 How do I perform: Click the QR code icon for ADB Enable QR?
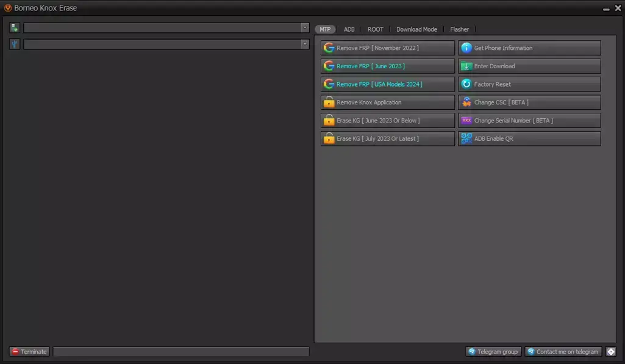coord(466,138)
